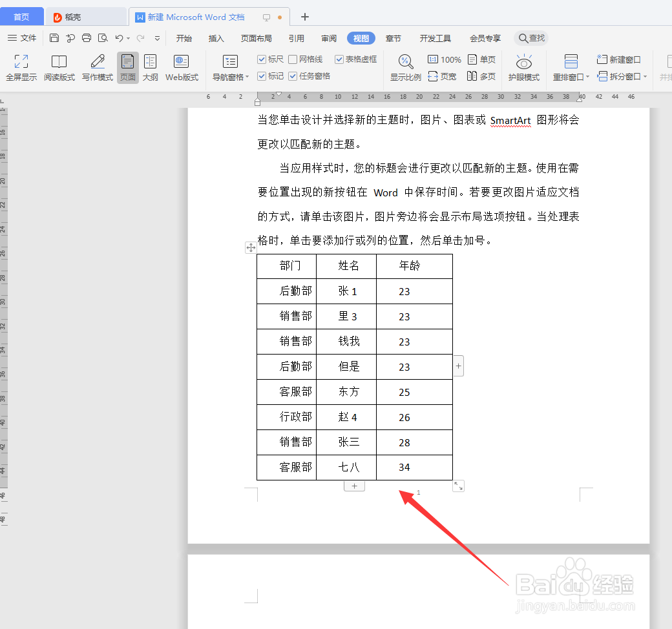
Task: Expand the split window dropdown
Action: click(620, 76)
